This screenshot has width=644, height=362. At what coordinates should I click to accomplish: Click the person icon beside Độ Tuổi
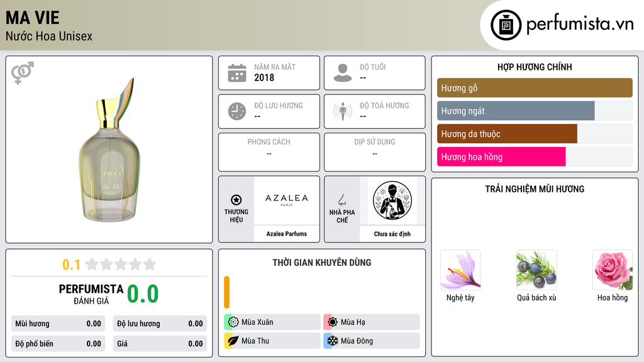tap(343, 73)
